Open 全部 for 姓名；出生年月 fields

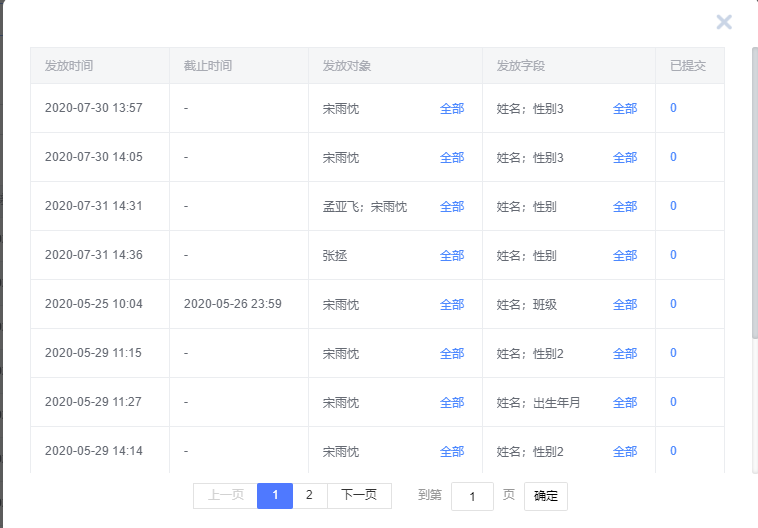pos(625,402)
